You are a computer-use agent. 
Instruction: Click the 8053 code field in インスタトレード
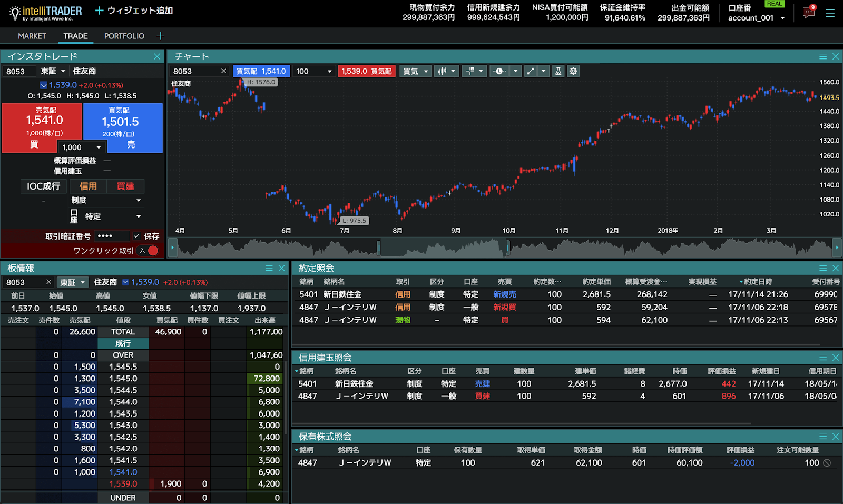click(x=18, y=71)
